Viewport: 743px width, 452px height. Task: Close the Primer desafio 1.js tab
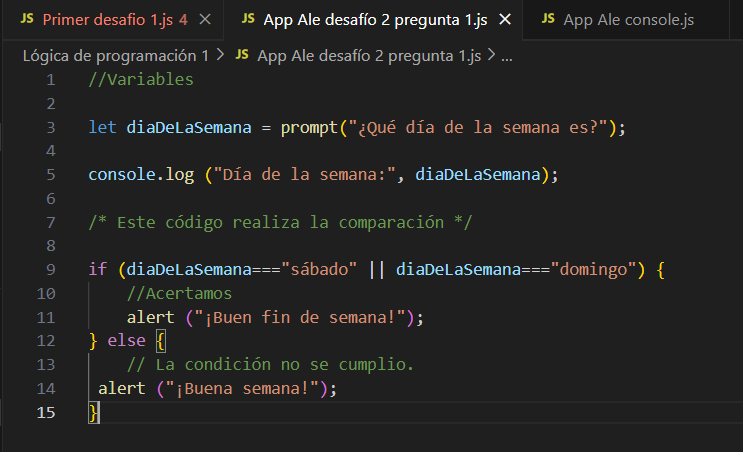[x=205, y=20]
